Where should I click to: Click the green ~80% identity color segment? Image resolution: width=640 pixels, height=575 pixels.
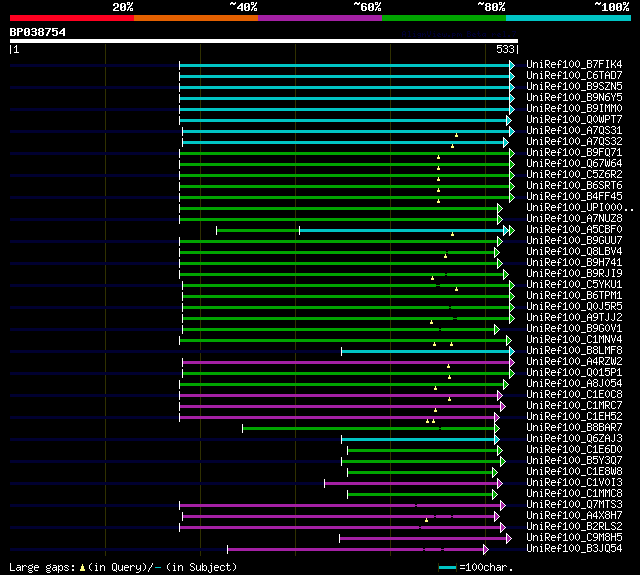pos(444,18)
